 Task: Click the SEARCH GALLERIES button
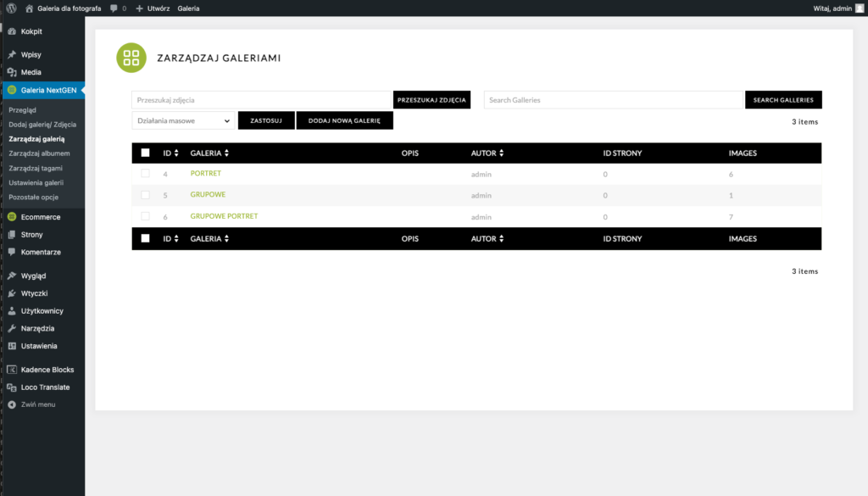[x=782, y=100]
